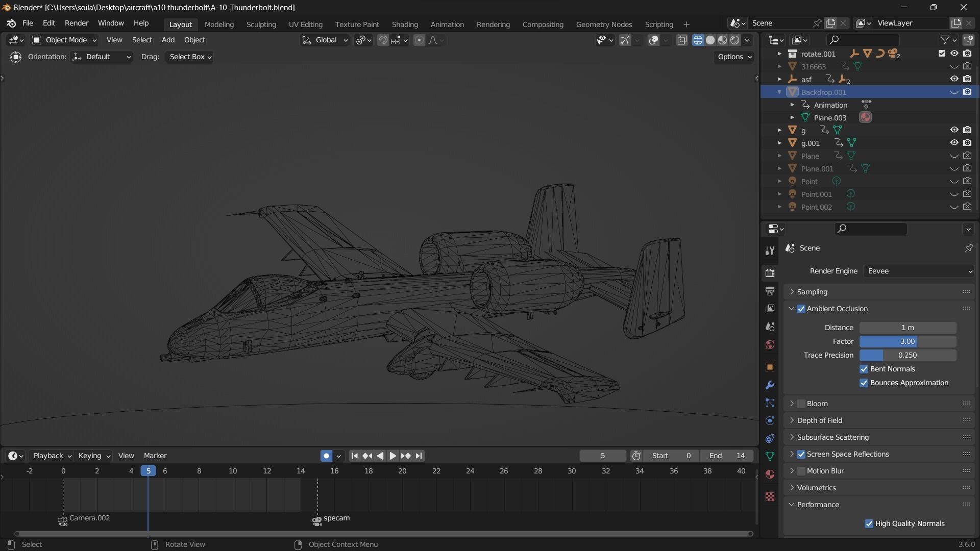Open the Material properties tab

click(770, 474)
